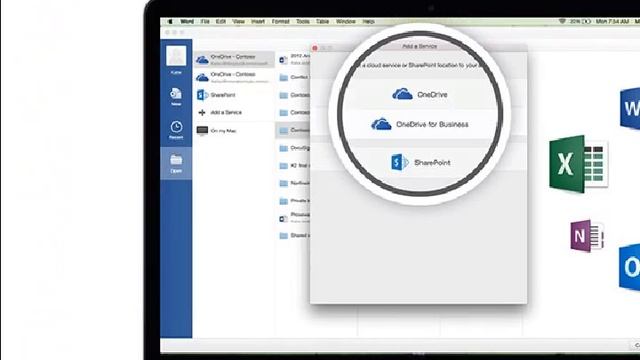Select the highlighted OneDrive - Contoso location
Screen dimensions: 640x360
(x=234, y=60)
